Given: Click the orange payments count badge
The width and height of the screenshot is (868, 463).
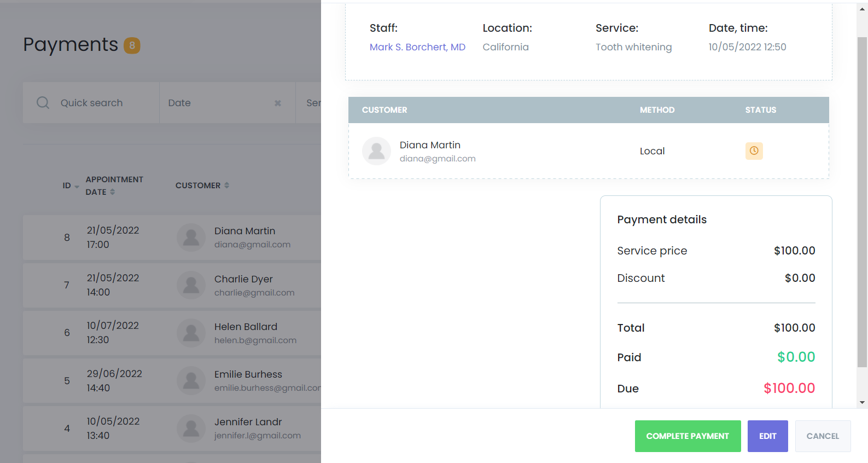Looking at the screenshot, I should pos(132,45).
